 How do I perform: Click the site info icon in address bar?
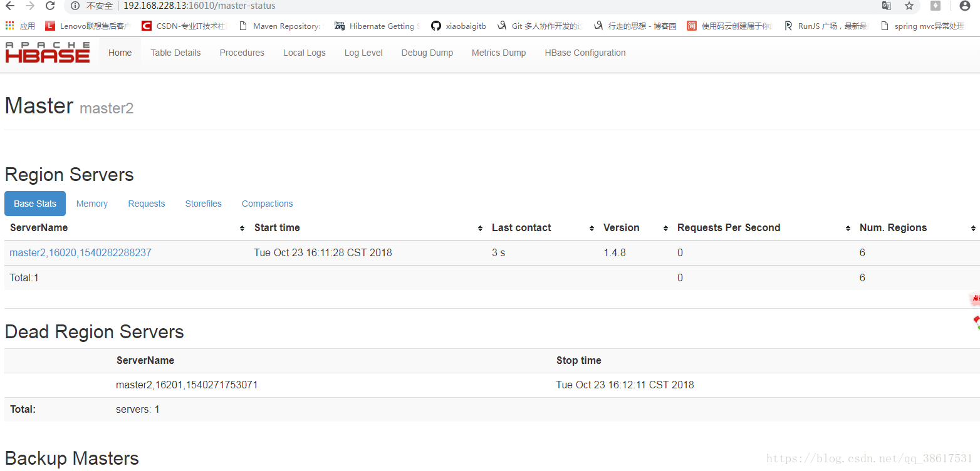click(x=75, y=6)
